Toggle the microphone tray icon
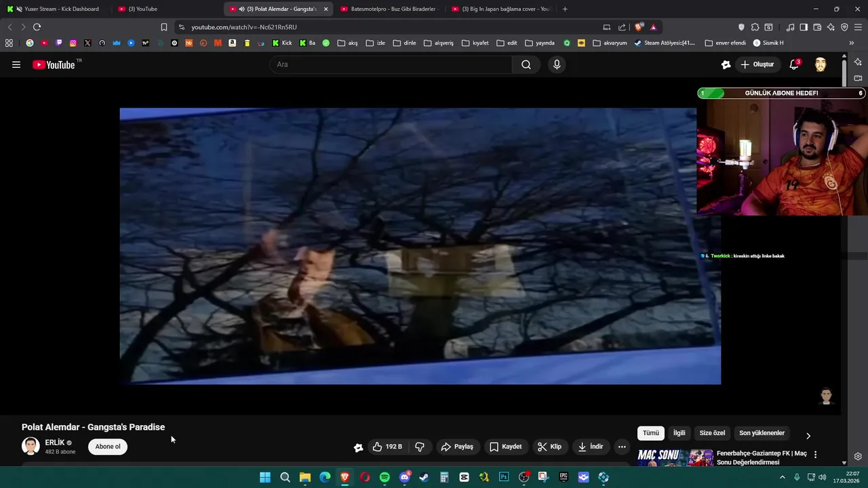868x488 pixels. [x=797, y=477]
